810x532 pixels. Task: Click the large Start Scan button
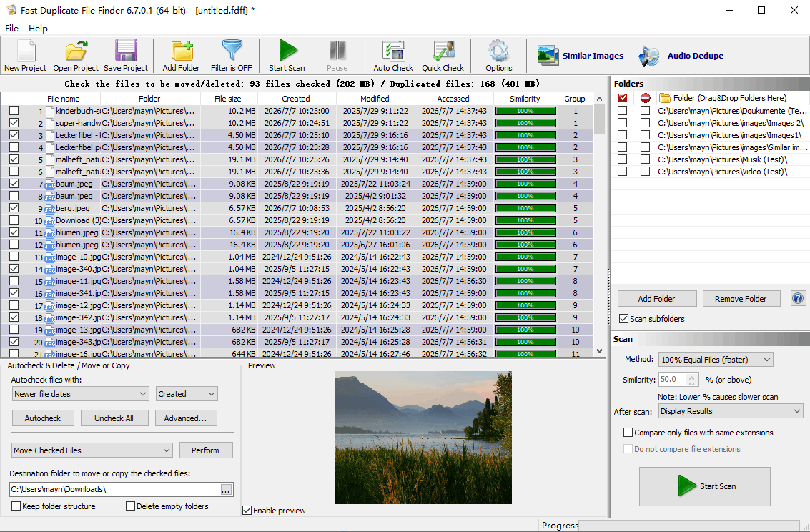coord(705,486)
